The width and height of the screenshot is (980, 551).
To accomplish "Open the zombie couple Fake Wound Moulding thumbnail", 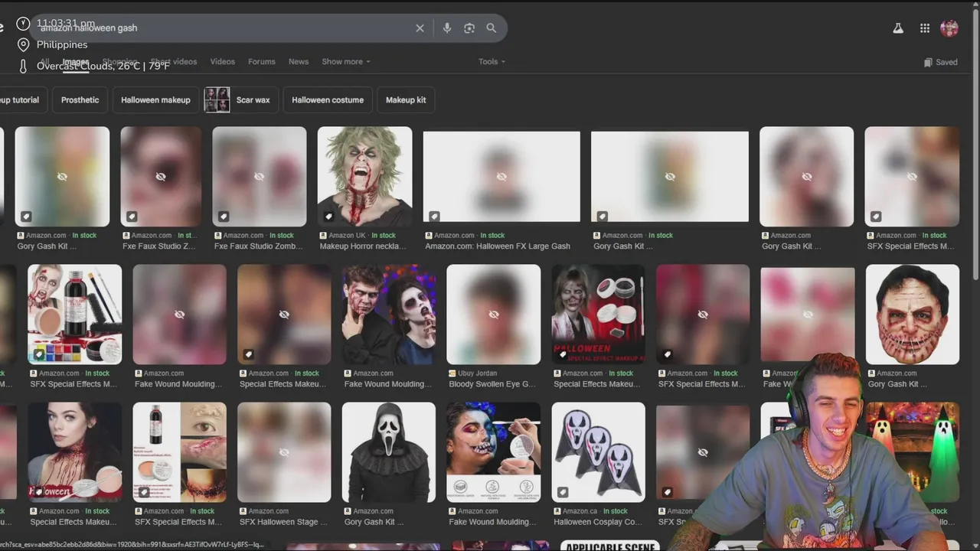I will click(x=389, y=315).
